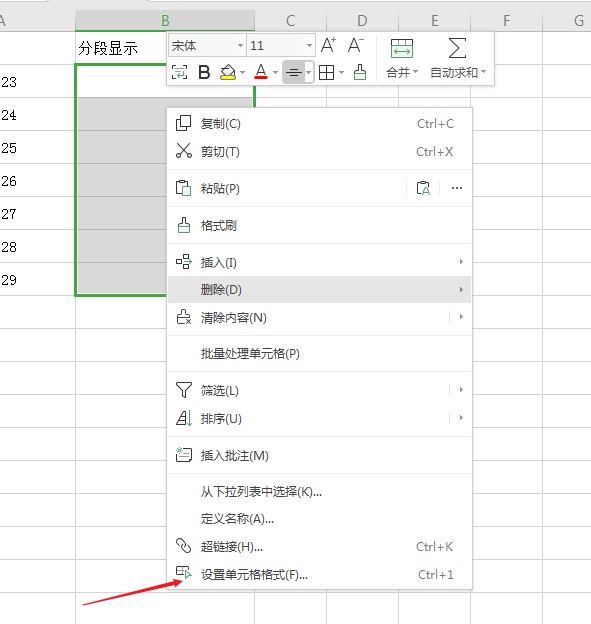Click the paste clipboard icon

pyautogui.click(x=183, y=188)
